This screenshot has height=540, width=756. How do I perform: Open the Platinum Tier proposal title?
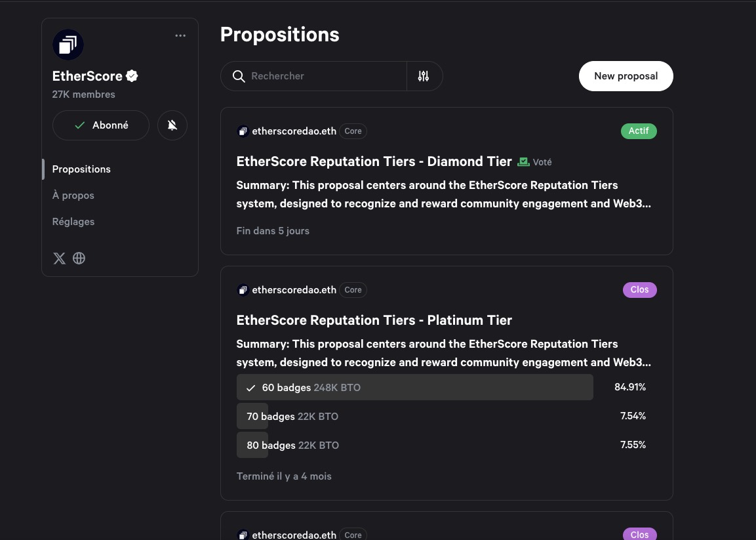(x=374, y=320)
